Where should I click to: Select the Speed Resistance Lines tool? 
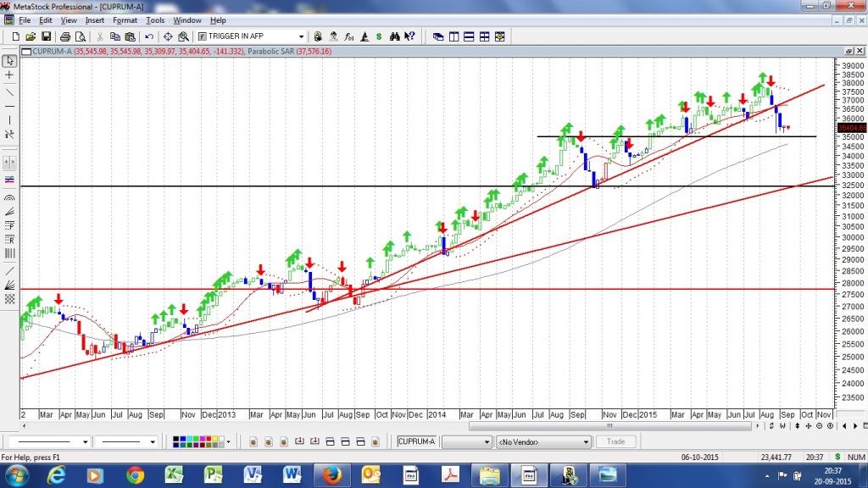click(x=9, y=285)
